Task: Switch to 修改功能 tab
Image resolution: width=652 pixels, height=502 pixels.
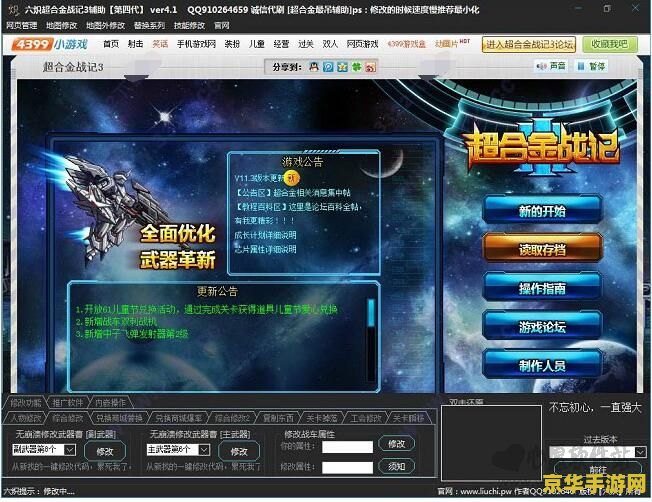Action: point(26,403)
